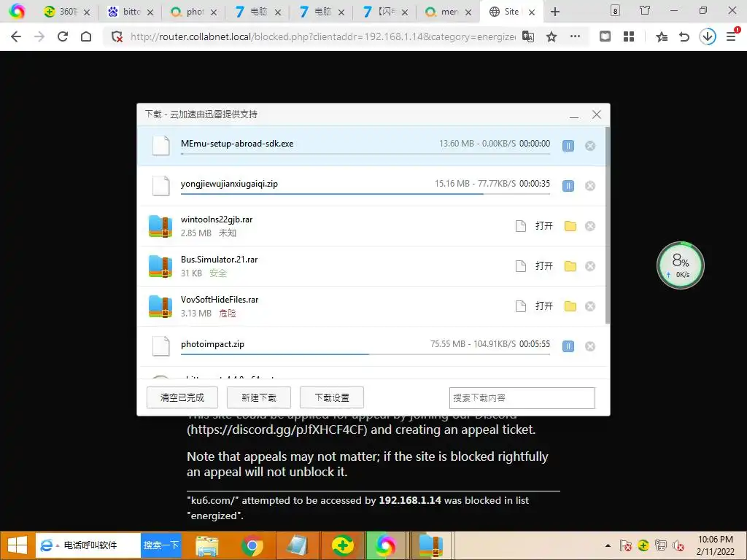Switch to the 360 tab
Screen dimensions: 747x560
[66, 12]
